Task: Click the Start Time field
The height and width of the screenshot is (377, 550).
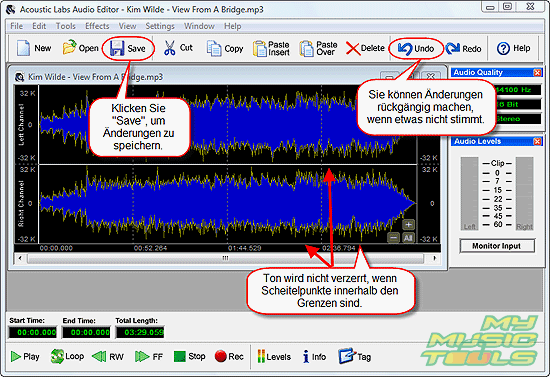Action: 32,332
